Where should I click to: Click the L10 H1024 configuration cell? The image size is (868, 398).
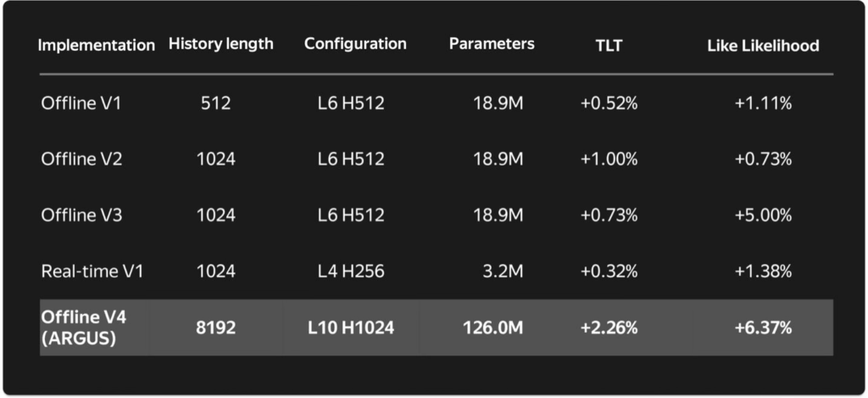point(351,328)
